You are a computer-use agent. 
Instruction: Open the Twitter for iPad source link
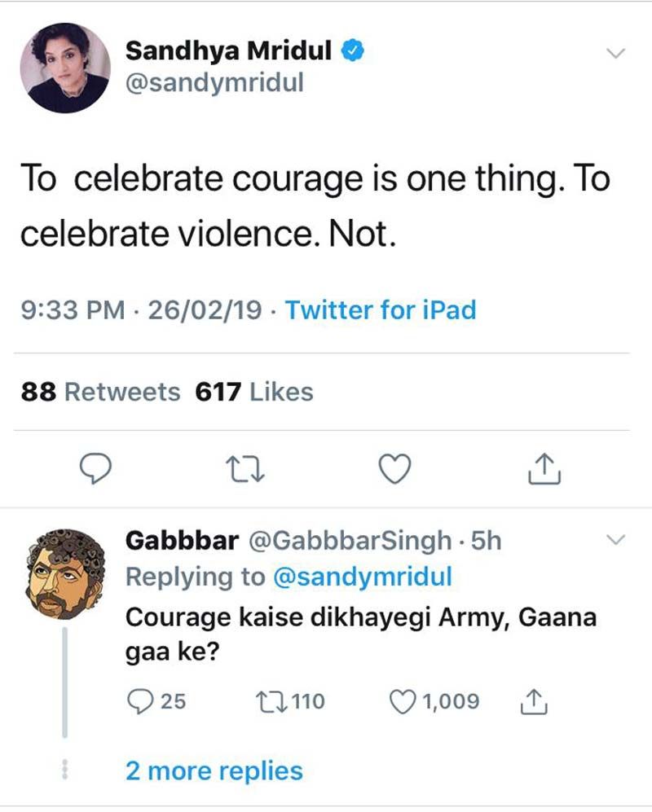pos(380,309)
